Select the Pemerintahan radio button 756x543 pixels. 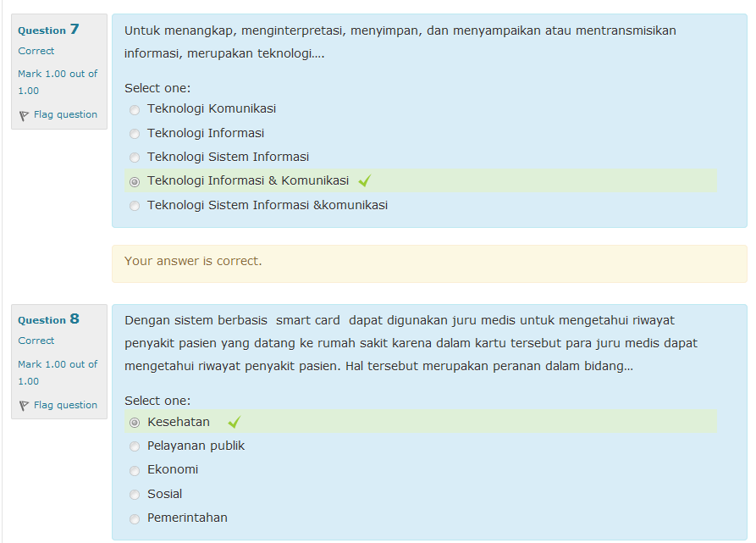point(135,519)
